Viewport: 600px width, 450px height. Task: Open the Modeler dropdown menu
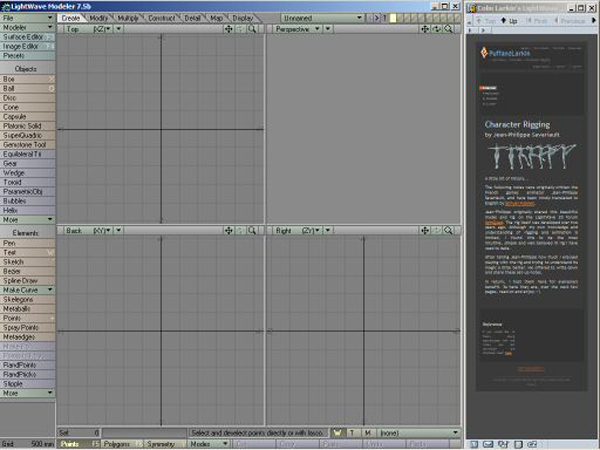pyautogui.click(x=28, y=27)
